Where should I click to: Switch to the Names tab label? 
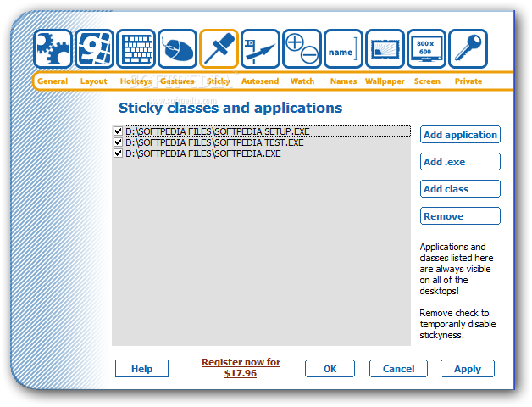tap(343, 81)
